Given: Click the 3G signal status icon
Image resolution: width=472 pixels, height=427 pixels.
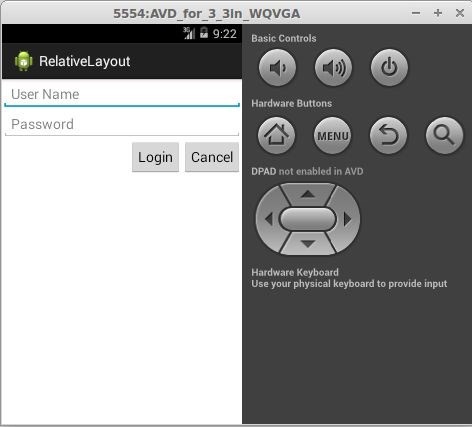Looking at the screenshot, I should [x=189, y=33].
